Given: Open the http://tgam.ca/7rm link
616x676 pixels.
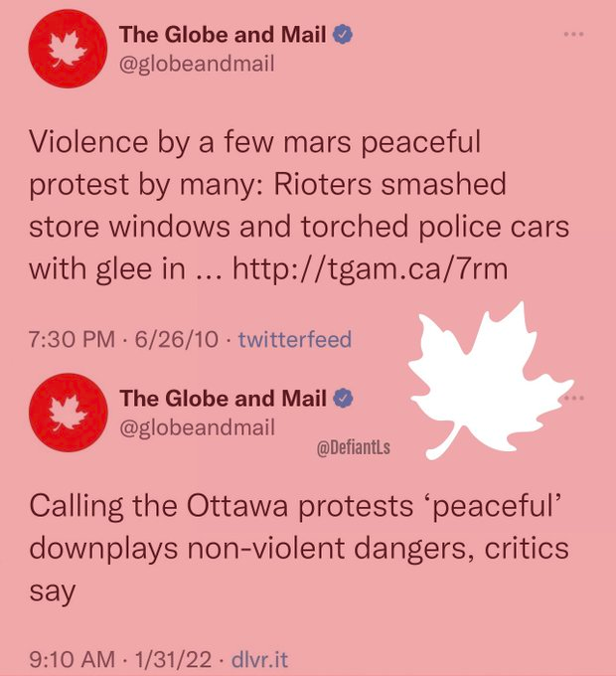Looking at the screenshot, I should click(370, 268).
